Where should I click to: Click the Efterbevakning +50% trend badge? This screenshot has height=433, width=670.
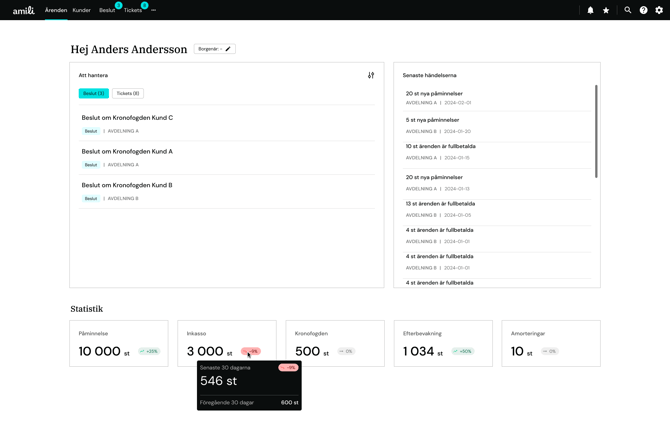coord(462,352)
